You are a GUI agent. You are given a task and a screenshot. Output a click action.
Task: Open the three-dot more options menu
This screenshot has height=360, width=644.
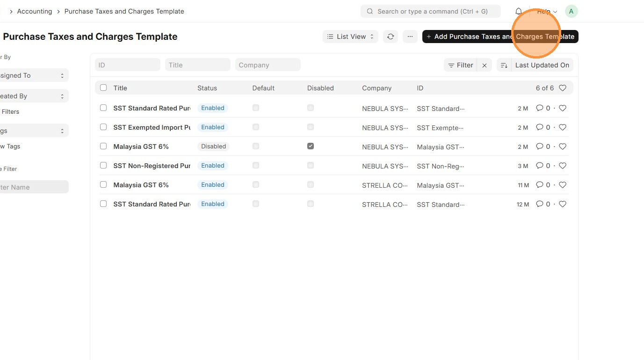click(x=410, y=37)
